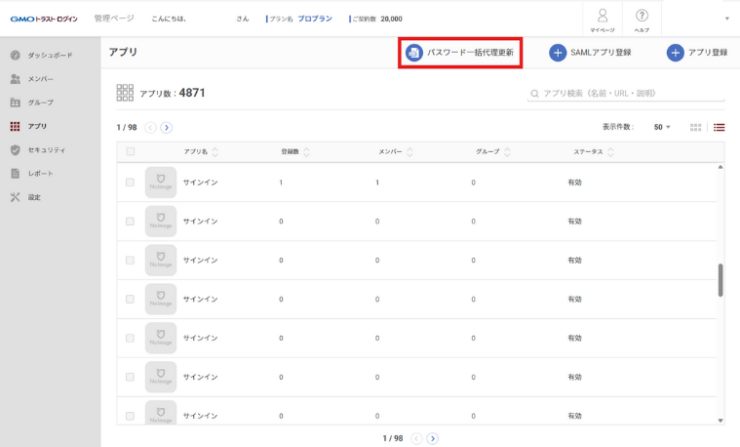This screenshot has height=447, width=740.
Task: Open セキュリティ in the sidebar
Action: [x=46, y=150]
